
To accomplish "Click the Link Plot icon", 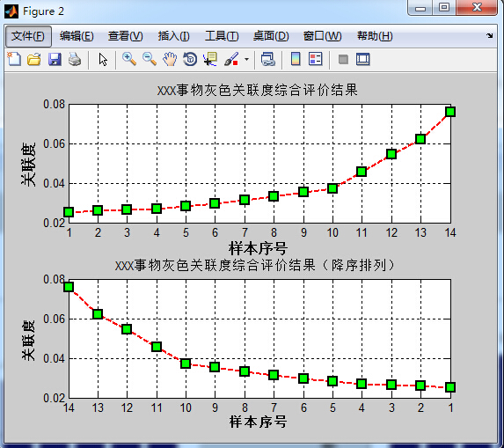I will [x=267, y=60].
